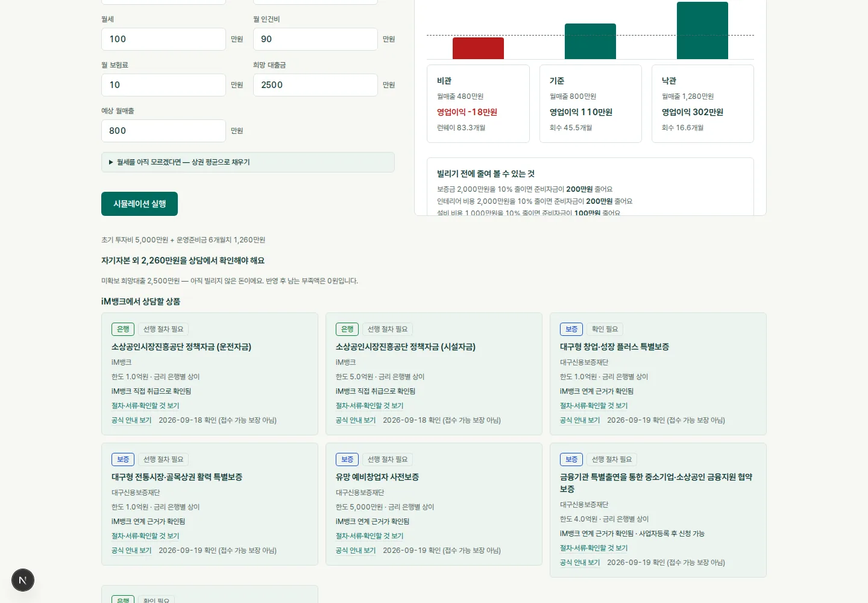Expand '월세를 아직 모르겠다면' disclosure
The width and height of the screenshot is (868, 603).
(x=248, y=162)
